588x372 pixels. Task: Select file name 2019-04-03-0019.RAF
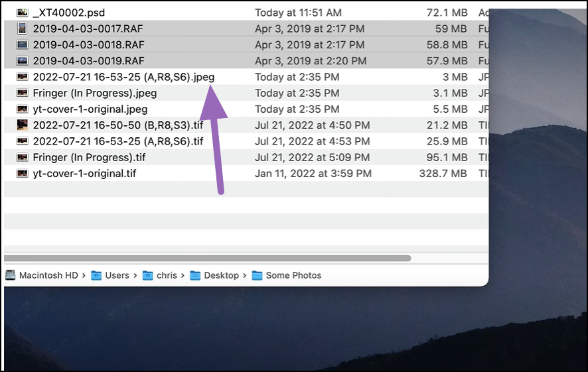pyautogui.click(x=88, y=61)
